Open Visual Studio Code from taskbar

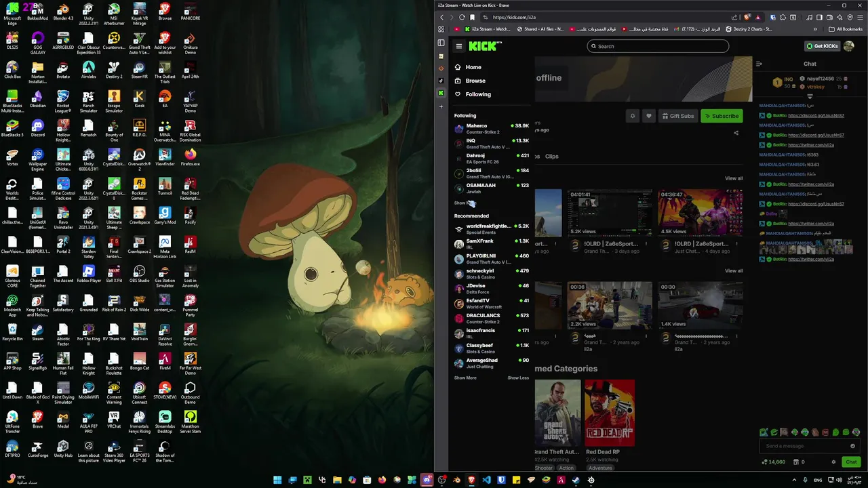tap(486, 480)
